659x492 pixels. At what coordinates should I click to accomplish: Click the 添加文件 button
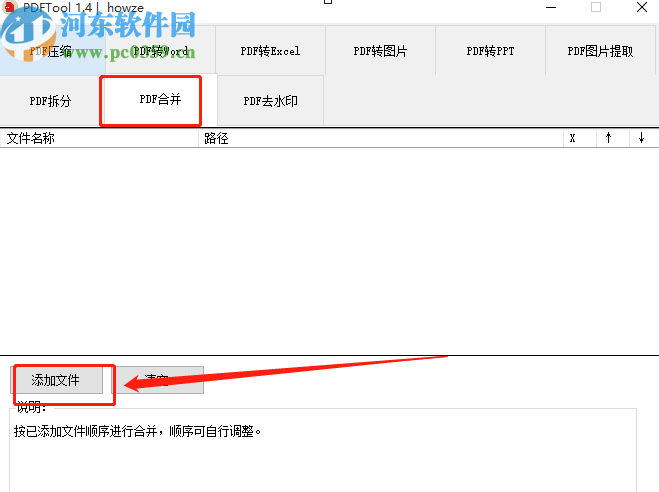click(x=56, y=380)
